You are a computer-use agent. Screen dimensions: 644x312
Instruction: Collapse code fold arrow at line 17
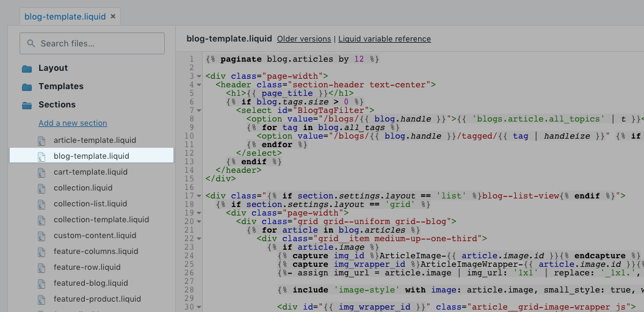coord(199,196)
